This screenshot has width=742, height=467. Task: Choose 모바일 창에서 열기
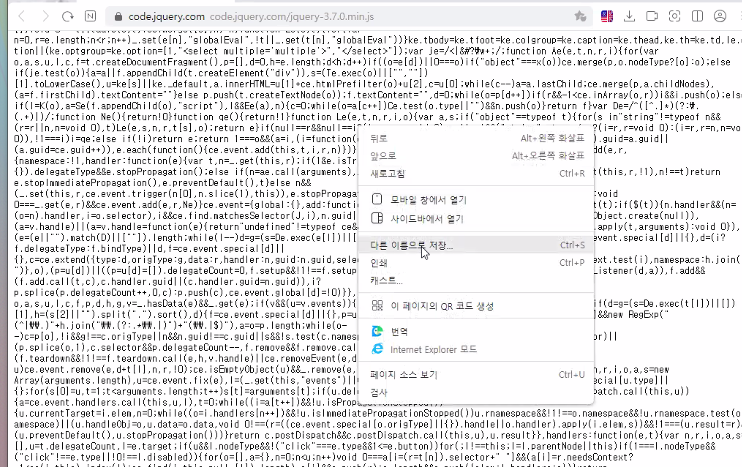477,199
